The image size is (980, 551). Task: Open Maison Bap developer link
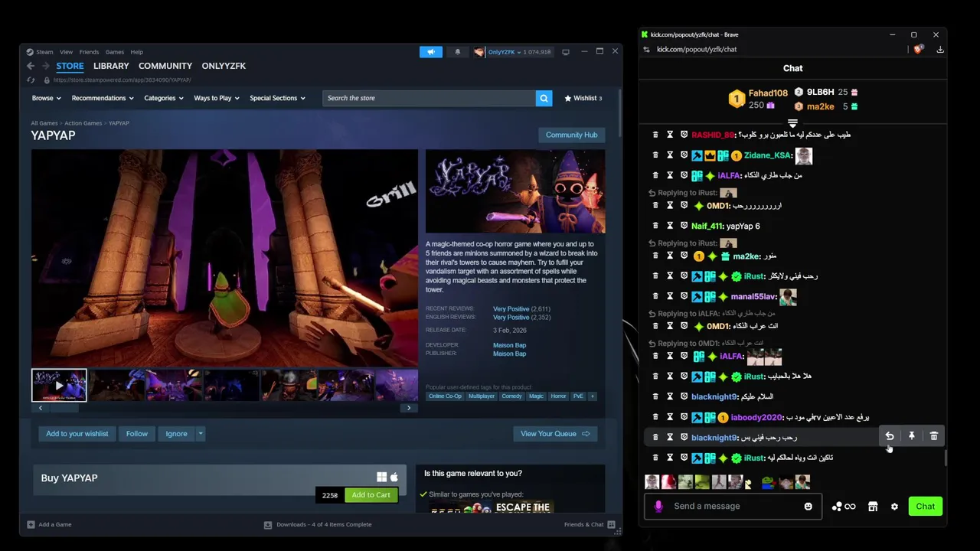(x=509, y=345)
